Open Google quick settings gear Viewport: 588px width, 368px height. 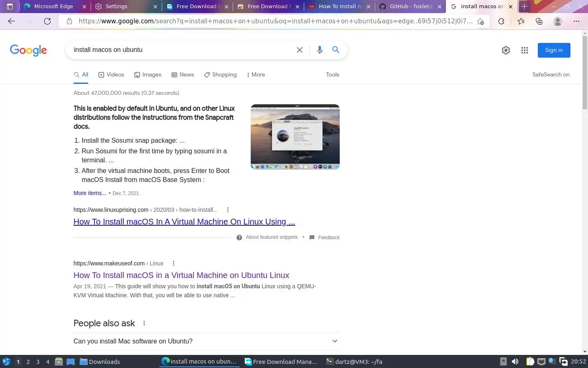pyautogui.click(x=506, y=50)
